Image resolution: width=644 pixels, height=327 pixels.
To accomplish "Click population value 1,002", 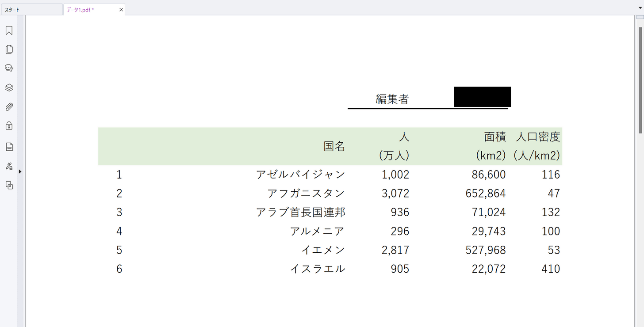I will [x=395, y=175].
